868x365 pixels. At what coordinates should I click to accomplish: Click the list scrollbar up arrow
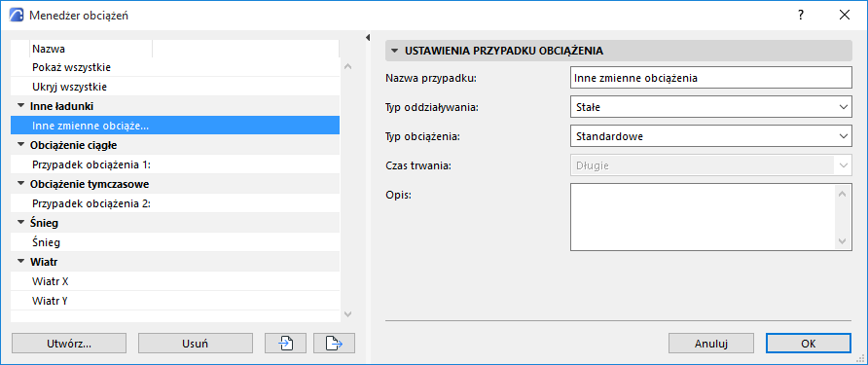347,66
